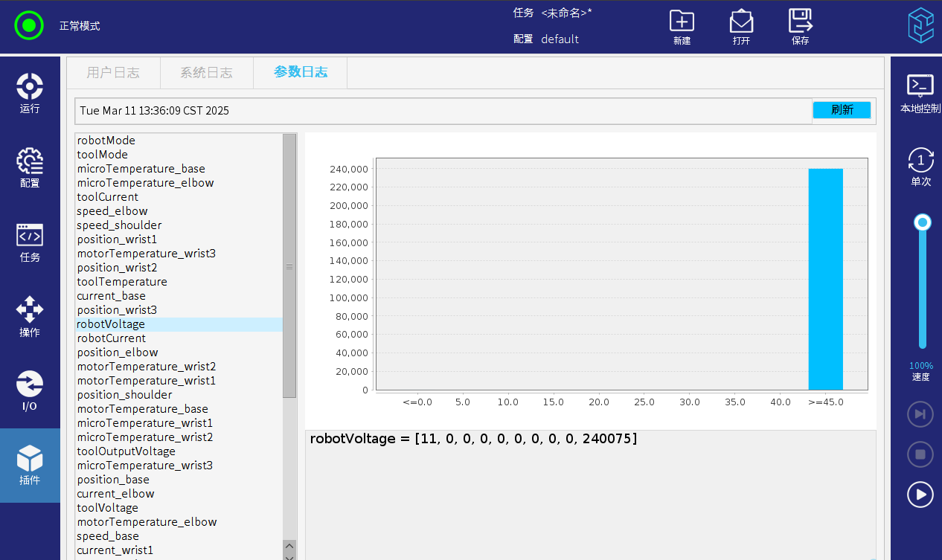Switch to the 用户日志 tab
Viewport: 942px width, 560px height.
(113, 73)
